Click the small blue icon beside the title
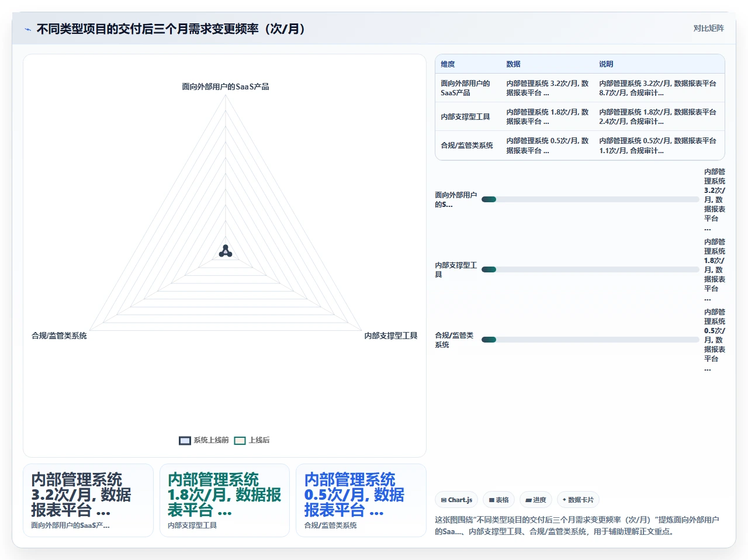This screenshot has width=748, height=560. point(27,29)
